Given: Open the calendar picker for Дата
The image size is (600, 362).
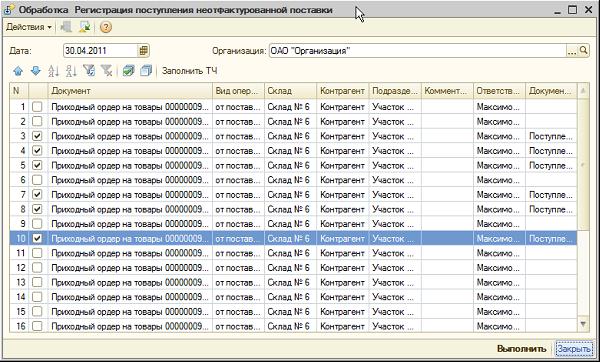Looking at the screenshot, I should pyautogui.click(x=143, y=51).
